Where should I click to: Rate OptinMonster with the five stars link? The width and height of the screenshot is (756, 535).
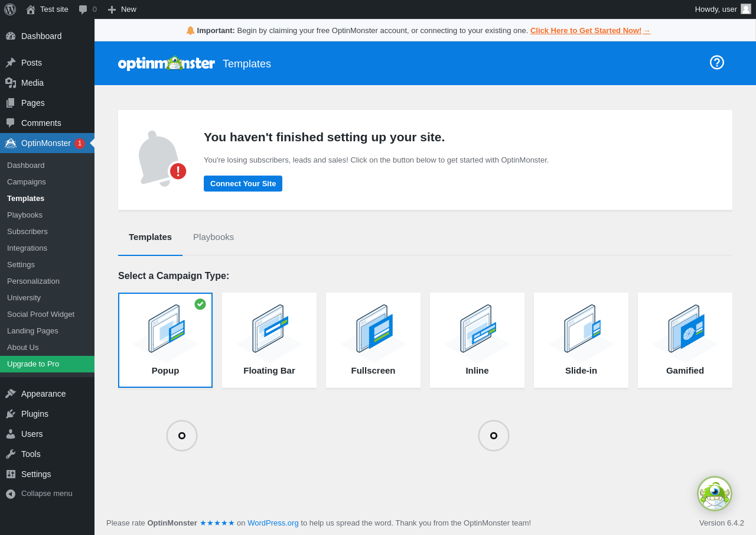pos(217,523)
